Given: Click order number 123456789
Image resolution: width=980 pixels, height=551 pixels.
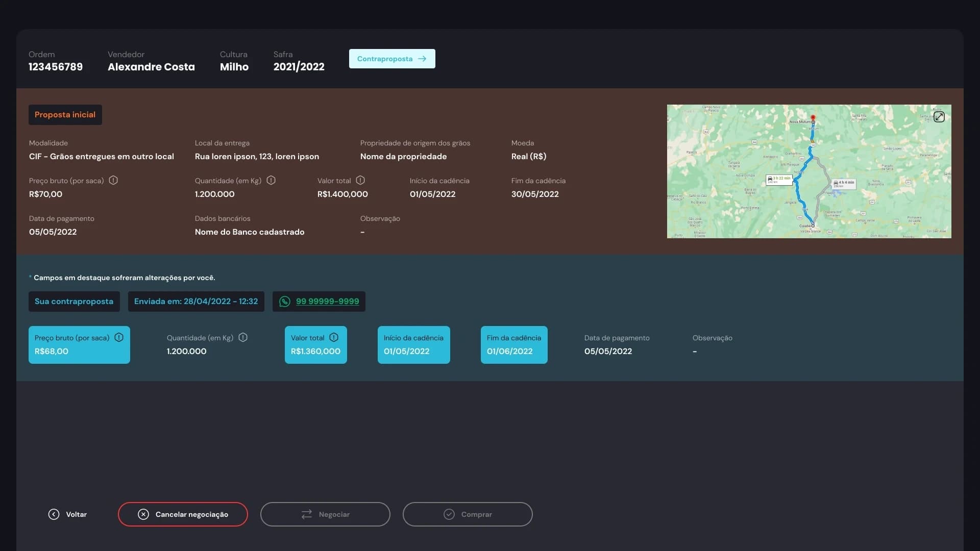Looking at the screenshot, I should coord(56,67).
